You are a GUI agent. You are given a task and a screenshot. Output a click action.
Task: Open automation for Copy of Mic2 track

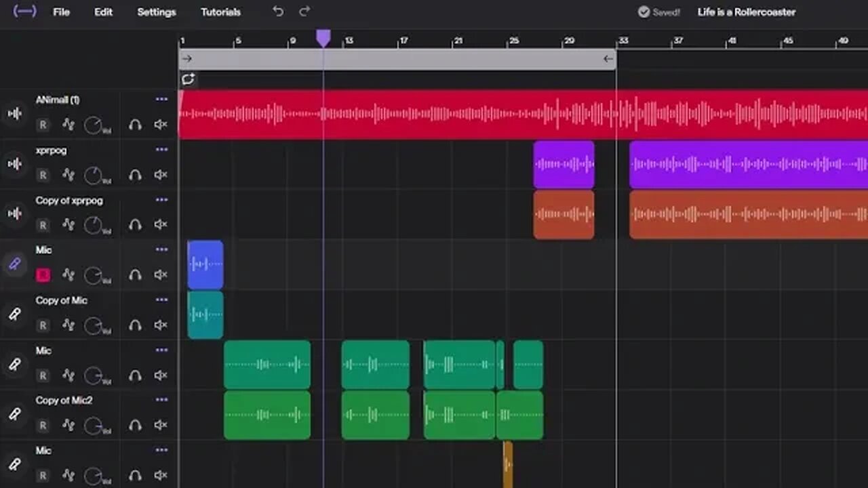68,425
